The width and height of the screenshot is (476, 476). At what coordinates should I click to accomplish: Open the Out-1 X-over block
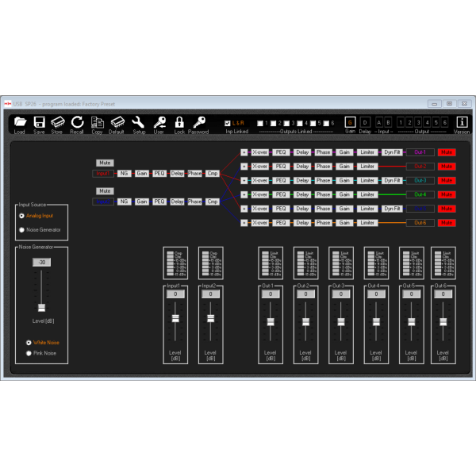(x=259, y=152)
